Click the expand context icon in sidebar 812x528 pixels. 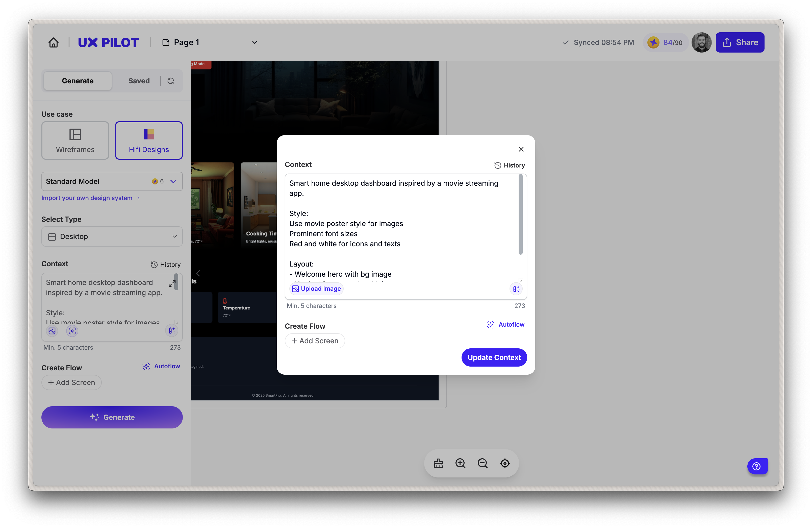(172, 283)
